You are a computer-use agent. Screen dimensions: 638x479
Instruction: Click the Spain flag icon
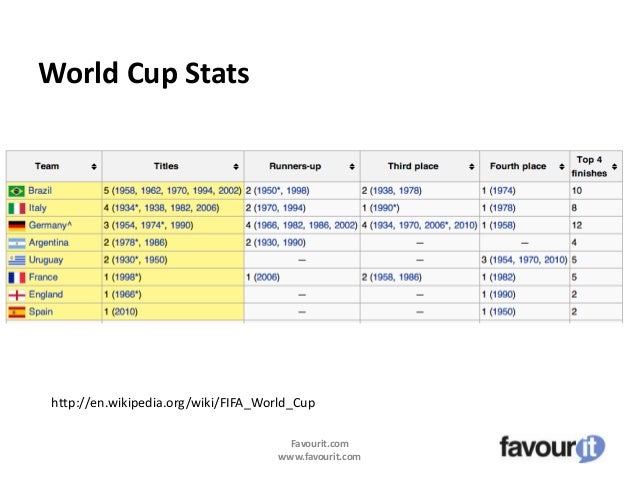16,312
